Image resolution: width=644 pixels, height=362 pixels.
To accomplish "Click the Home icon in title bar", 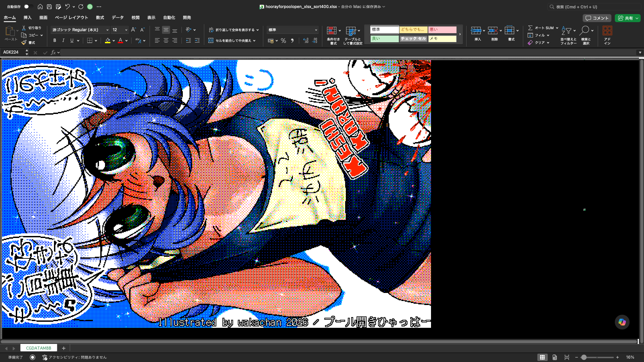I will 40,7.
